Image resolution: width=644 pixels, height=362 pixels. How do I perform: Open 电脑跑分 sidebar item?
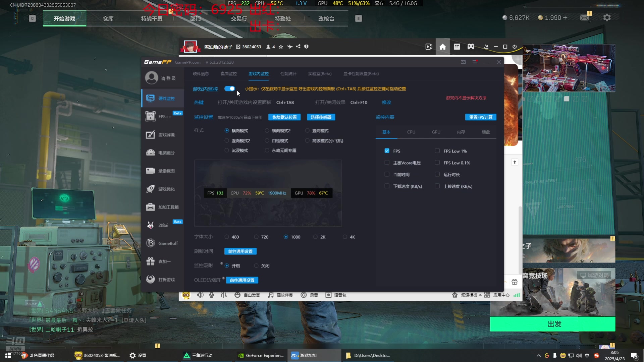163,153
